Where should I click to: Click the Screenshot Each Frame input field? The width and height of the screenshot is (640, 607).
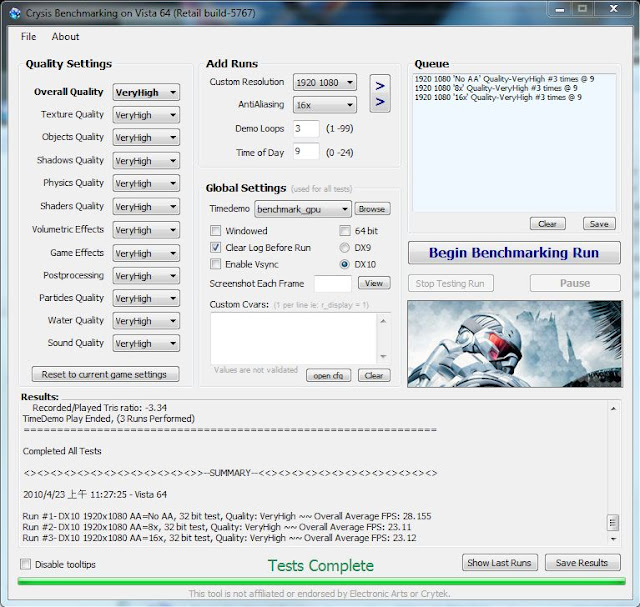click(332, 283)
